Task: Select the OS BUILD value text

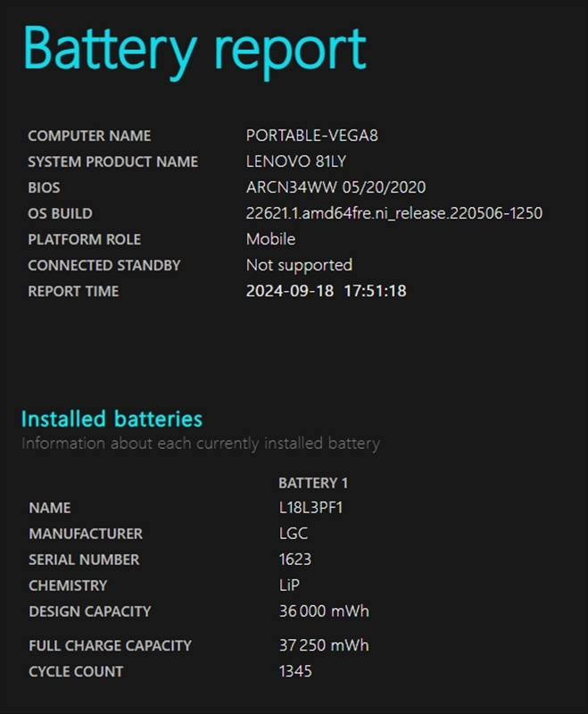Action: coord(394,213)
